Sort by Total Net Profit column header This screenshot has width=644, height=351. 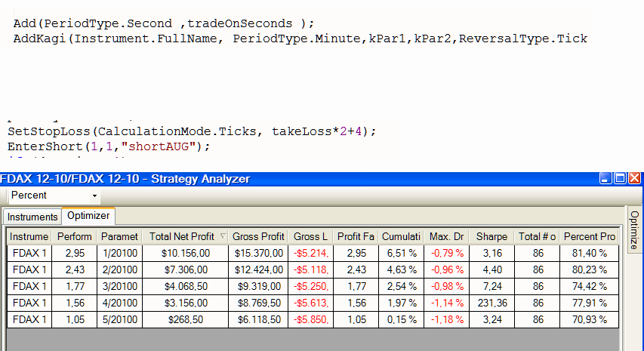(x=181, y=236)
